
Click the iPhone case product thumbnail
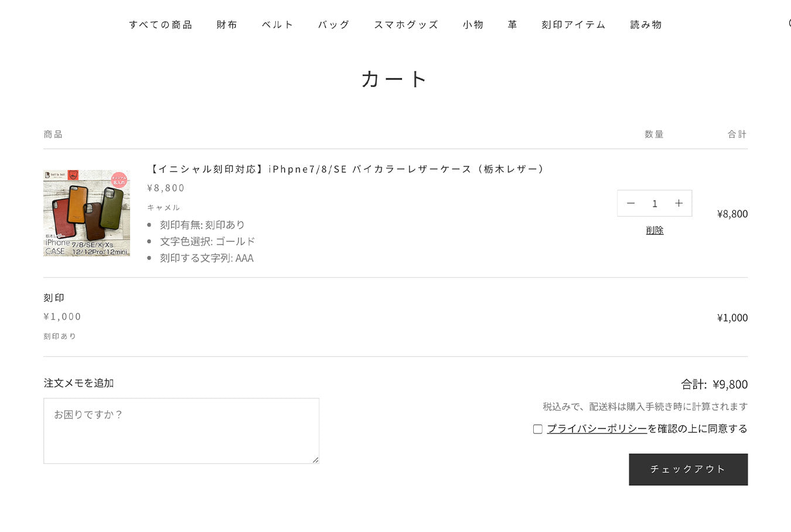(87, 213)
